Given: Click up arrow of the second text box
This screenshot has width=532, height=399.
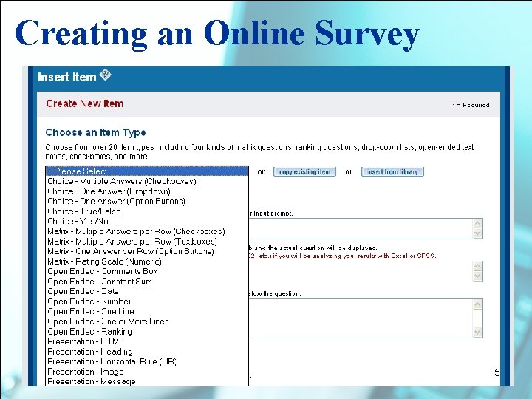Looking at the screenshot, I should [477, 266].
